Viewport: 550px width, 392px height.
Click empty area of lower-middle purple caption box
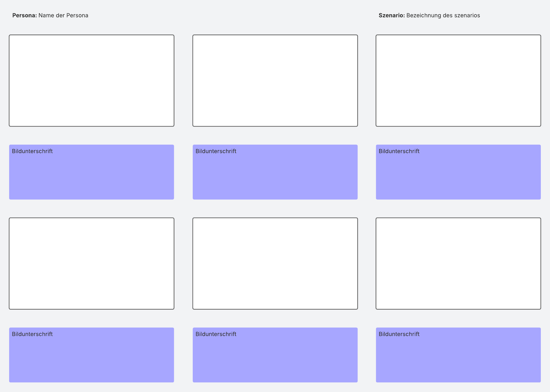[x=275, y=361]
